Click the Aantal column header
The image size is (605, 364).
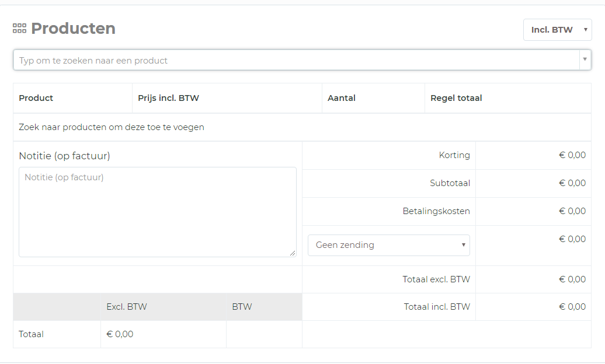click(x=342, y=98)
